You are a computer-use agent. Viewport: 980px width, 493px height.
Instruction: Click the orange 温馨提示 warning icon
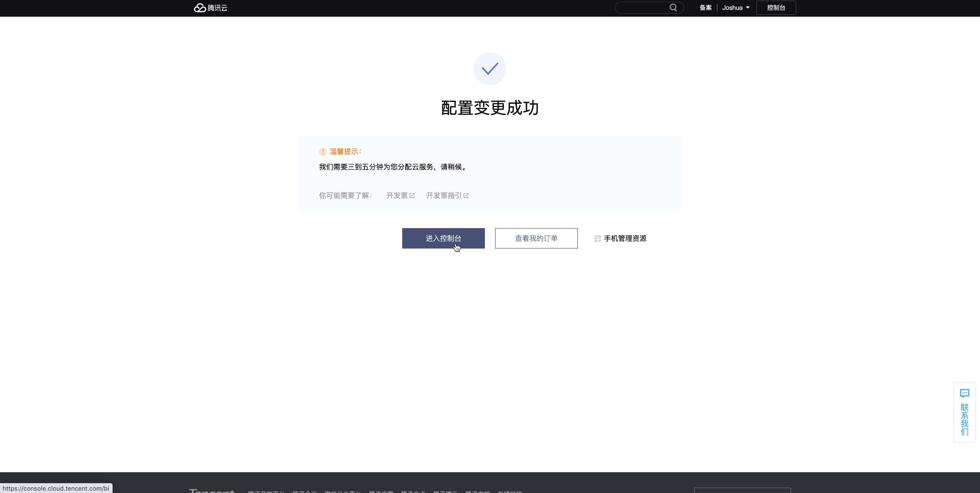pos(323,152)
